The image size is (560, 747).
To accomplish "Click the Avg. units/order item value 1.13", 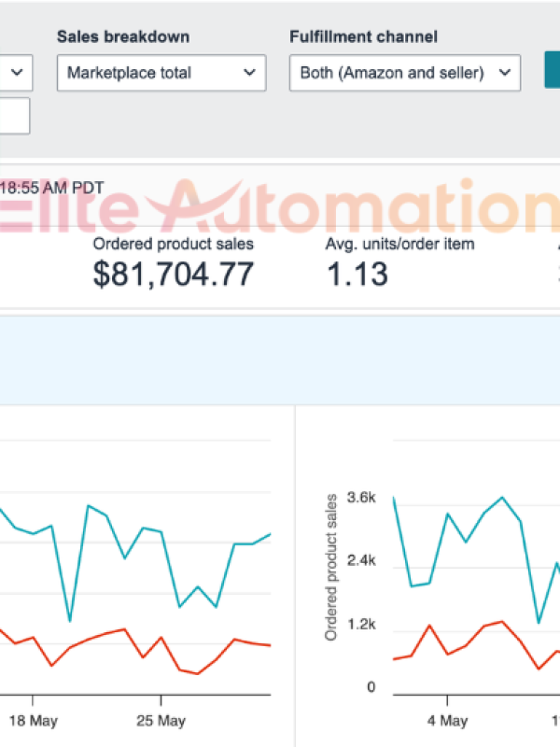I will click(357, 275).
